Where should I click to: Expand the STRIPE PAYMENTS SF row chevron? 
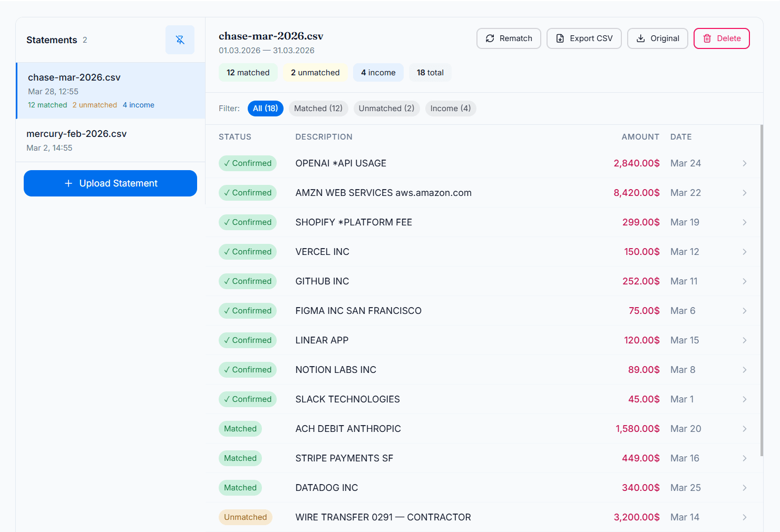(x=744, y=458)
